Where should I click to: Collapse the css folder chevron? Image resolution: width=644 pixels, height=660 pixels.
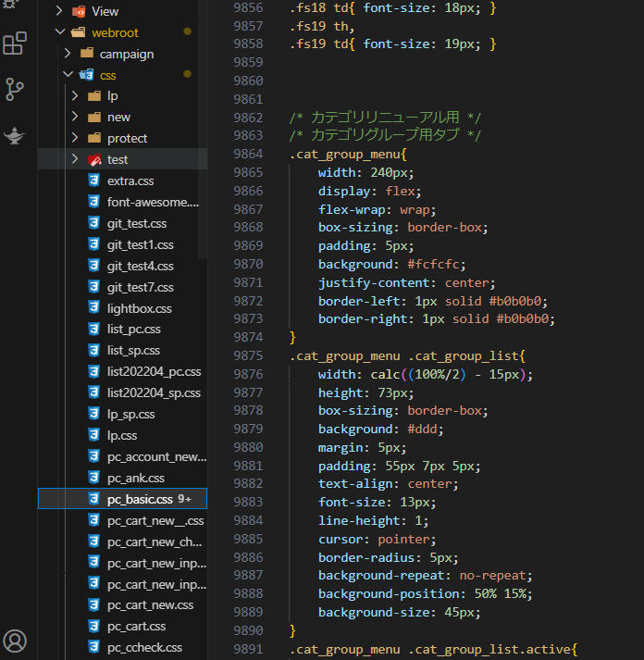68,75
